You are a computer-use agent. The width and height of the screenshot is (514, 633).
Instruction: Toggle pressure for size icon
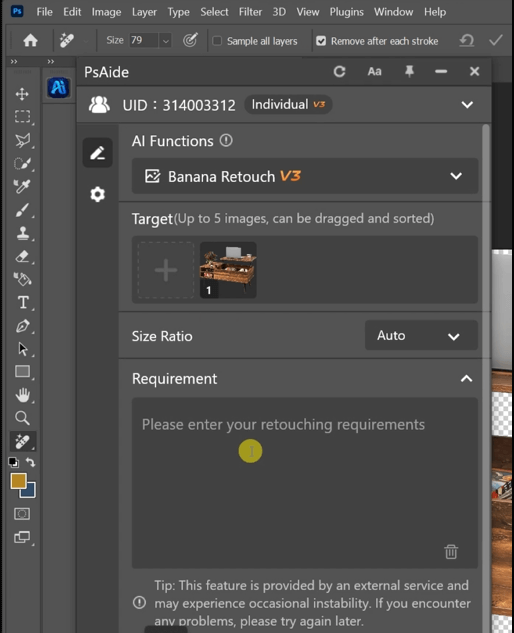coord(190,40)
